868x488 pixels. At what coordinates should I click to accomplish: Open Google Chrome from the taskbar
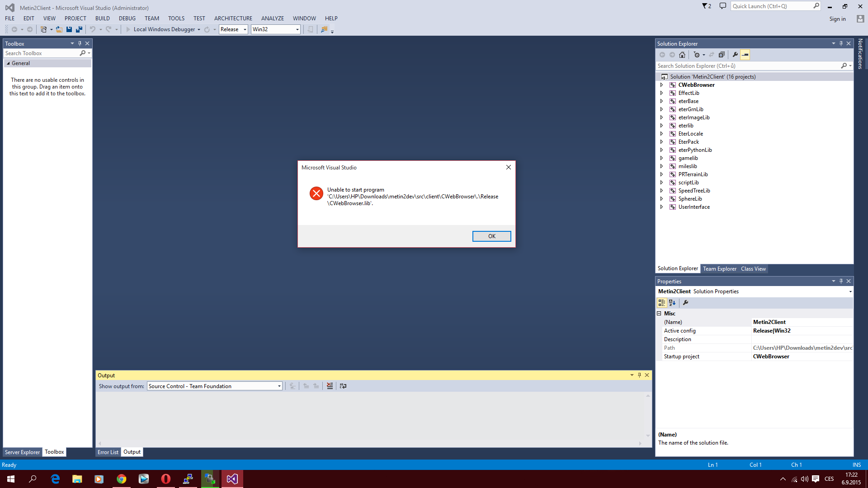(x=122, y=479)
